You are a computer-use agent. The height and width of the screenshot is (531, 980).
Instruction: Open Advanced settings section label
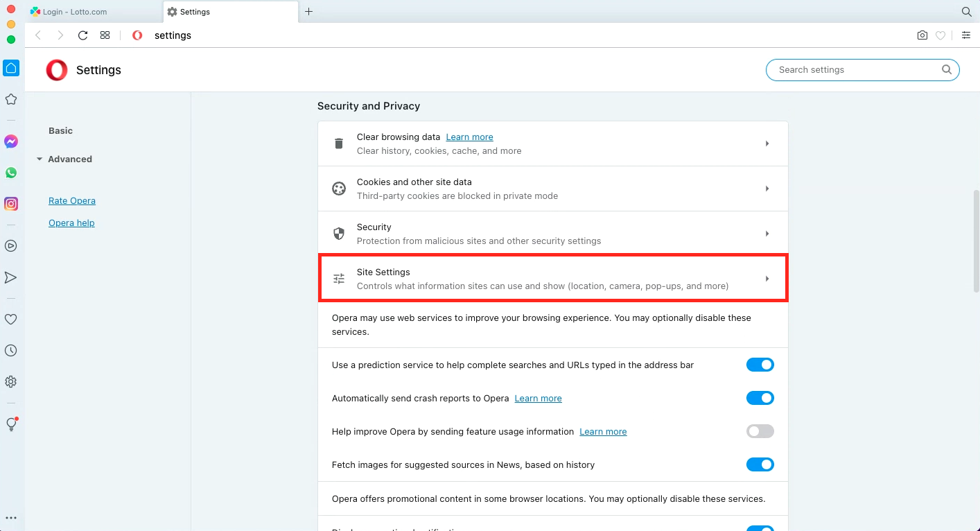pyautogui.click(x=70, y=159)
